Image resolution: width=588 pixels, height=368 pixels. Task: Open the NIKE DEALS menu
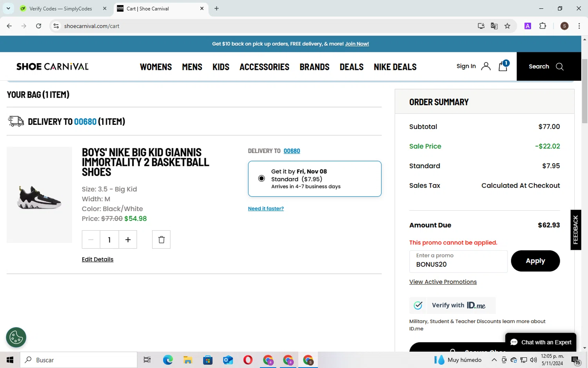(x=395, y=67)
